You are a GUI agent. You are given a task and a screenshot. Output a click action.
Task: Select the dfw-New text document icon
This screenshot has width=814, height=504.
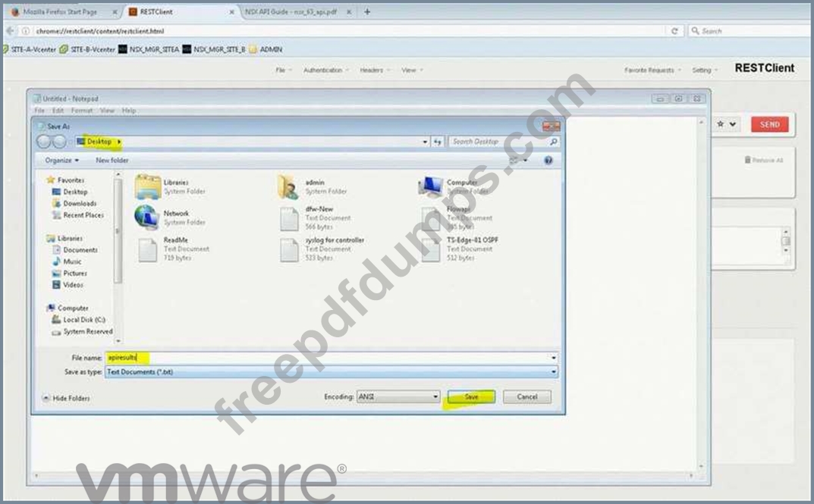point(289,218)
